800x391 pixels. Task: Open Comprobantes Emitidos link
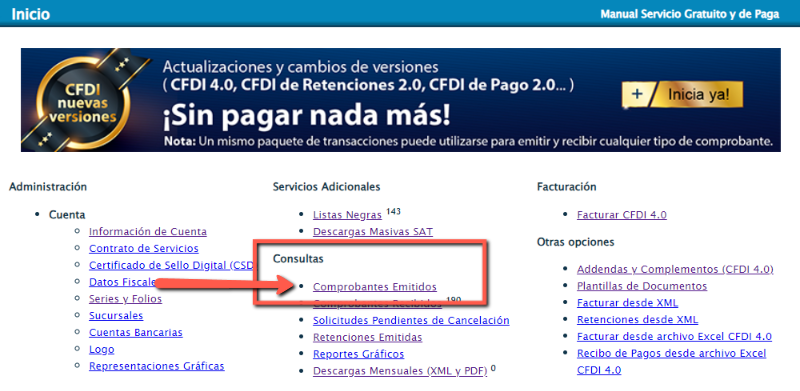375,287
